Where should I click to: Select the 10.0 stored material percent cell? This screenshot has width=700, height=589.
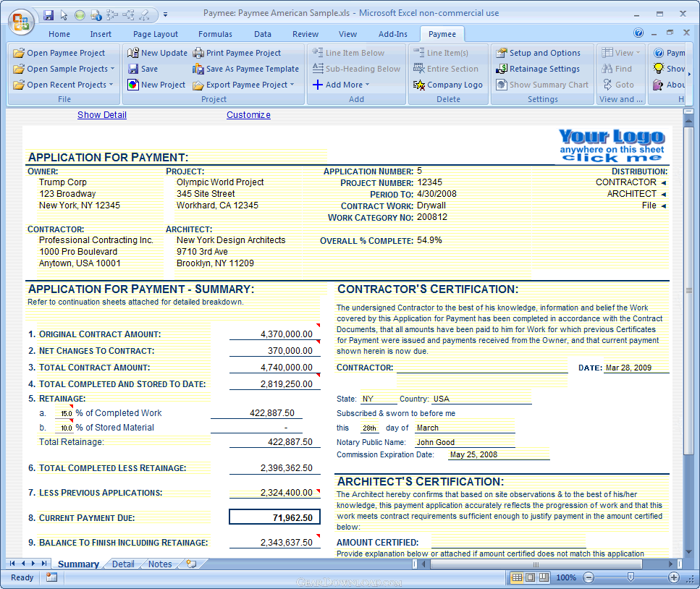(x=64, y=428)
